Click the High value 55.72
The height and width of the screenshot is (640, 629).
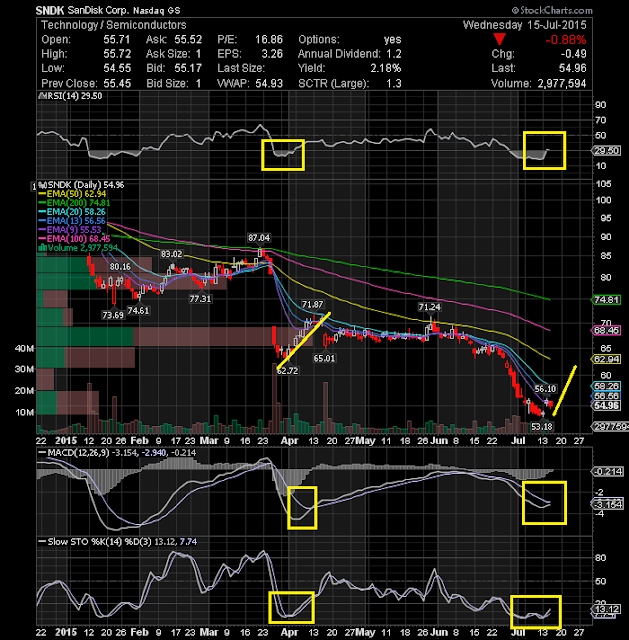117,54
